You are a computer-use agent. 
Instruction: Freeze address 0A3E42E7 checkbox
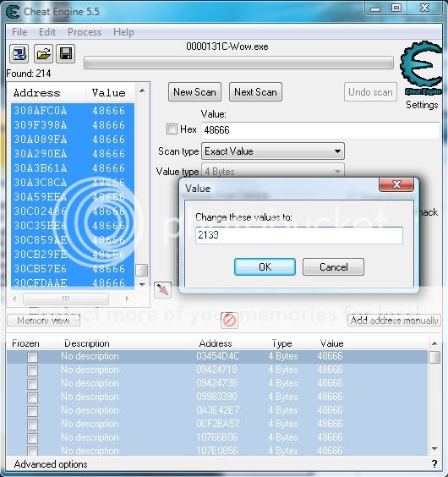[32, 411]
